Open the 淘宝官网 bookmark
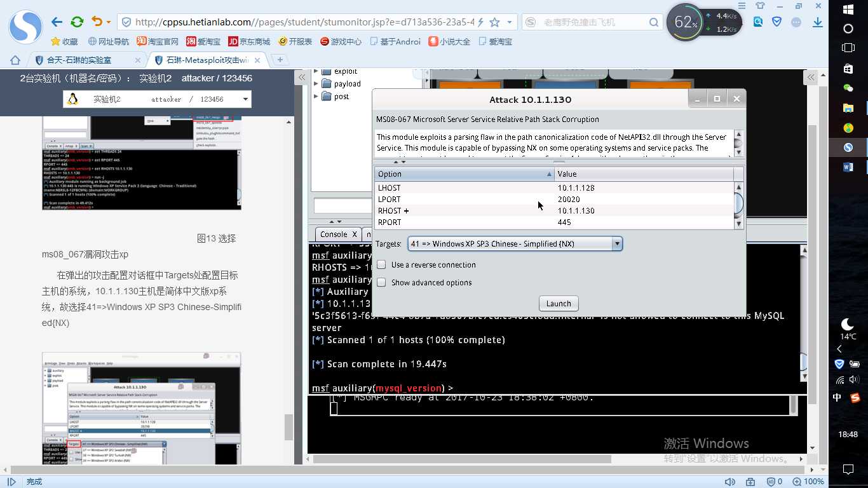868x488 pixels. pos(158,41)
